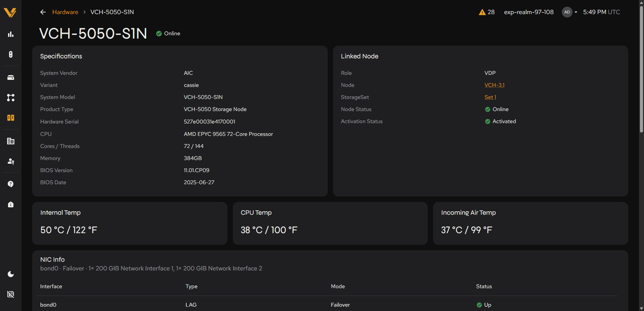Open the building/tenants icon in sidebar
644x311 pixels.
click(11, 141)
